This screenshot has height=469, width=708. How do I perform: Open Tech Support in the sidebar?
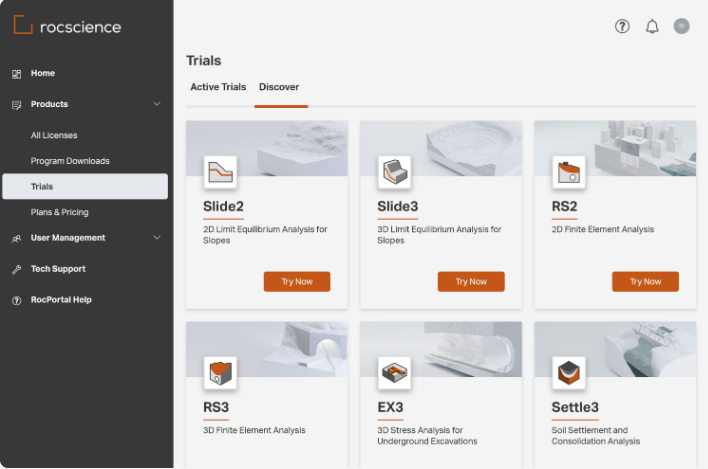pos(58,269)
